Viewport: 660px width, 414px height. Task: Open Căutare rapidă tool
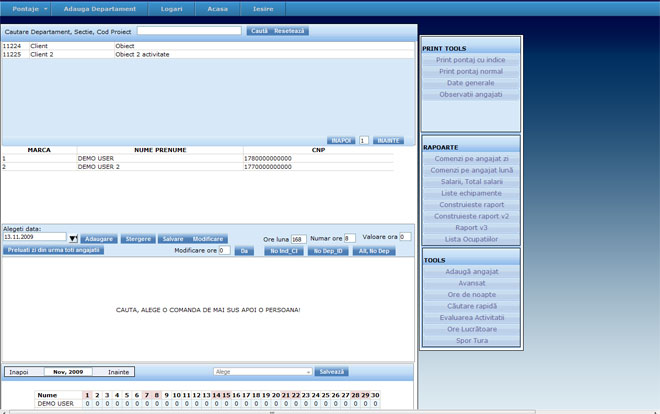[x=472, y=306]
